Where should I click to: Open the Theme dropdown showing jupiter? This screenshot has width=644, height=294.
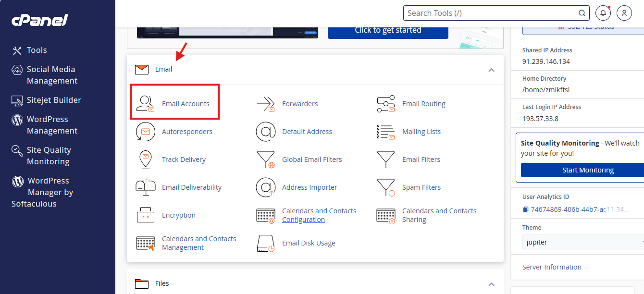[582, 242]
